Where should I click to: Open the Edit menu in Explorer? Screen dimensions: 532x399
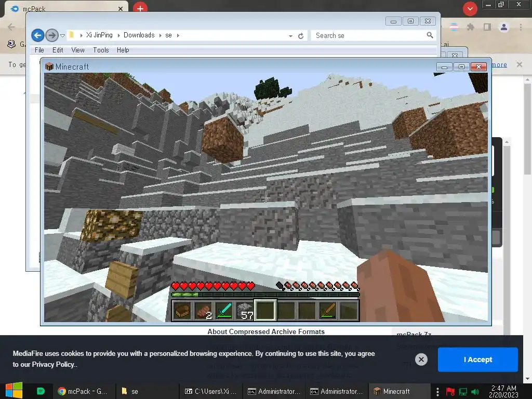pos(58,50)
